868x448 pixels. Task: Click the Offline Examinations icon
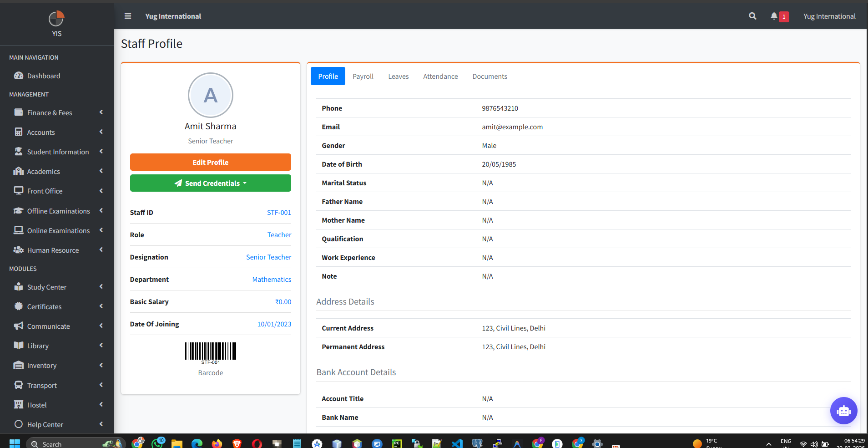coord(18,211)
